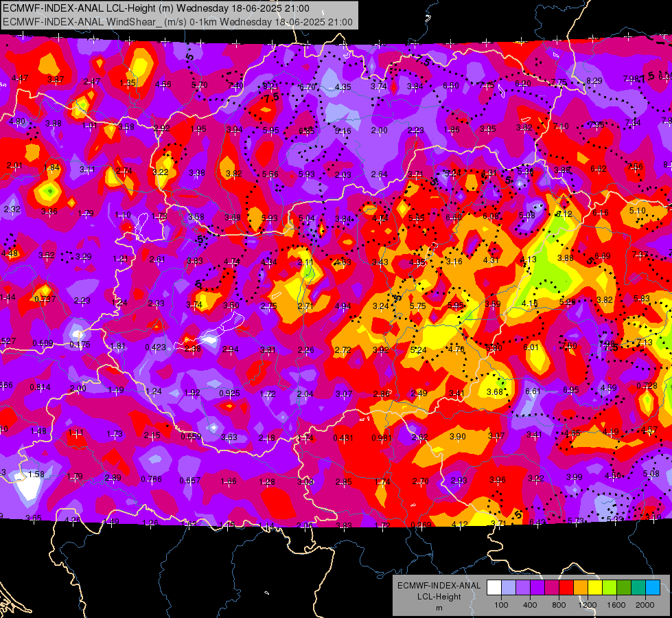
Task: Click the 2000 legend scale label
Action: point(645,605)
